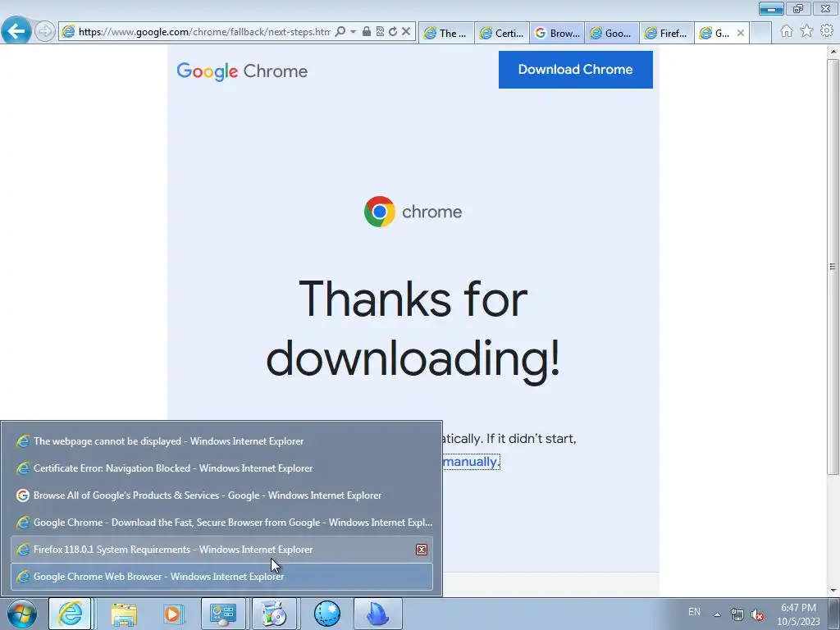Click the muted volume speaker tray icon

(757, 615)
